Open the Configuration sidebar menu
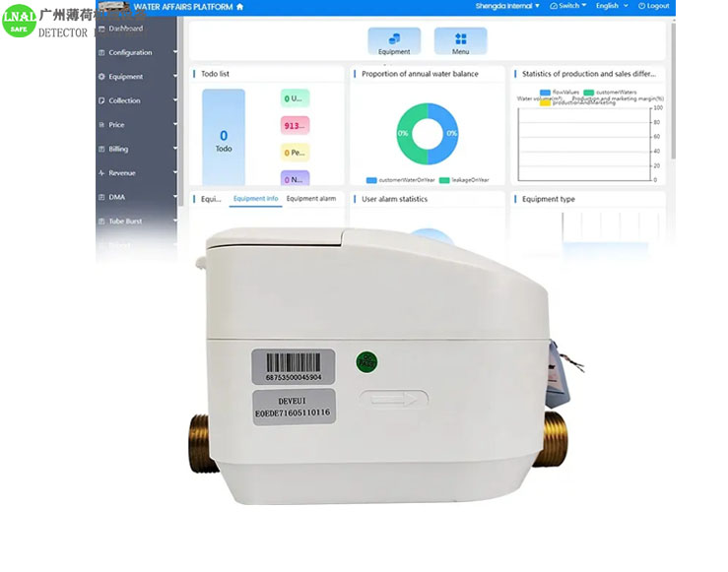Viewport: 728px width, 572px height. [130, 52]
